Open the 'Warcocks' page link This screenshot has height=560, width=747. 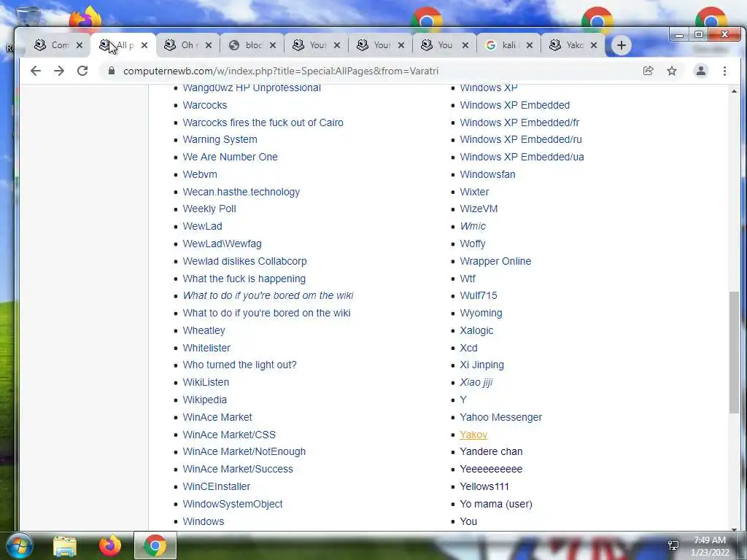click(x=205, y=105)
